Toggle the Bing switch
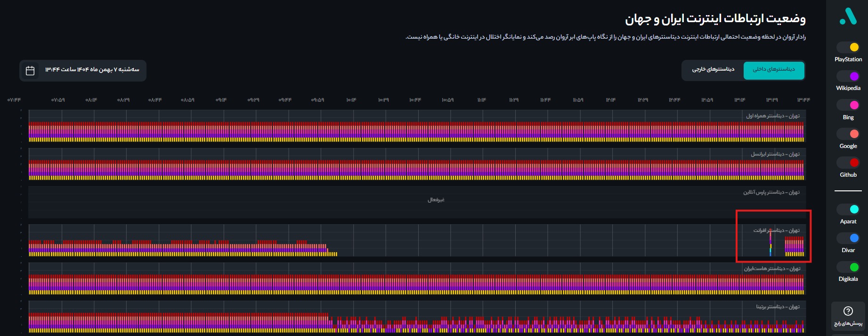 pos(848,105)
